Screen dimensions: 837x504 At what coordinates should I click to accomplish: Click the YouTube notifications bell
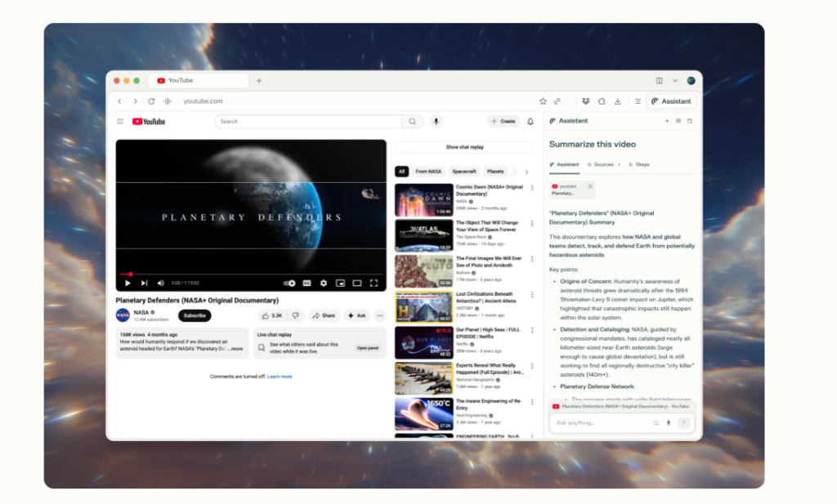point(530,122)
